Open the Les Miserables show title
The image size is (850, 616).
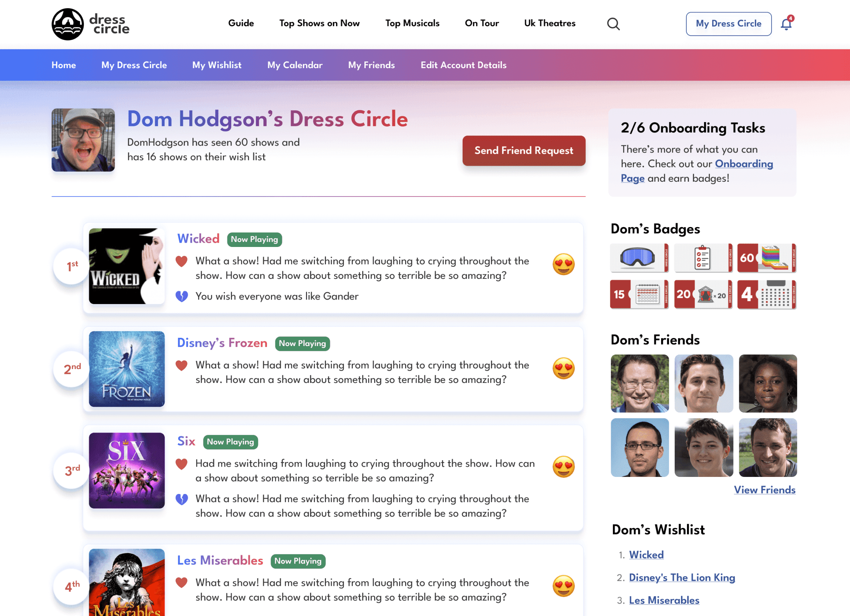point(220,560)
